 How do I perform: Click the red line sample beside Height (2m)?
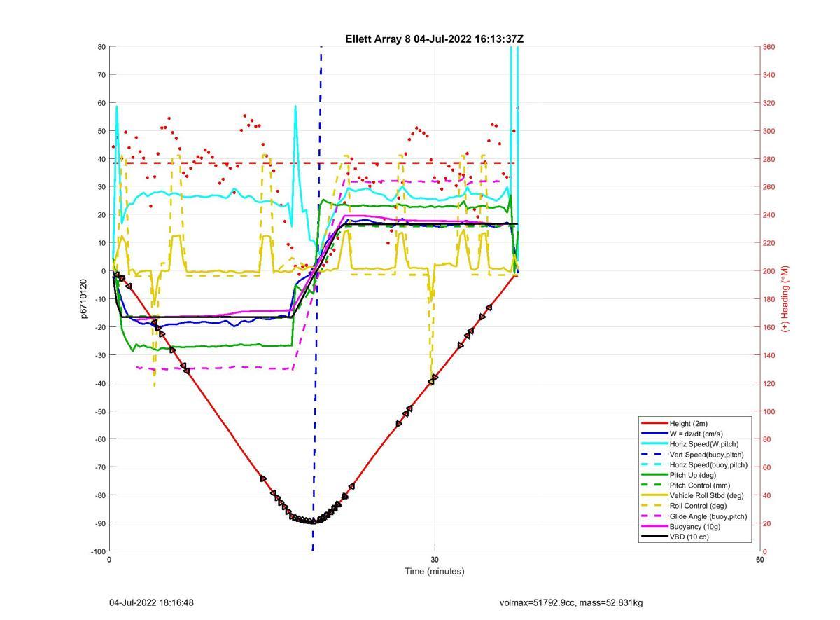[654, 424]
